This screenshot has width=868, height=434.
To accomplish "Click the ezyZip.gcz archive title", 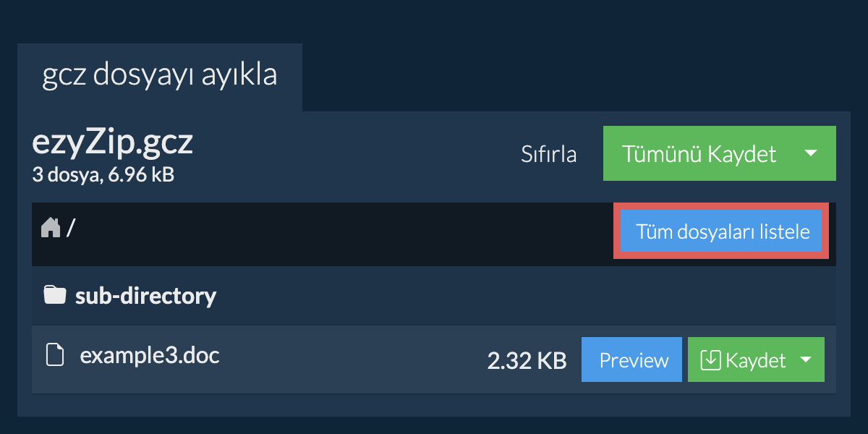I will click(113, 143).
